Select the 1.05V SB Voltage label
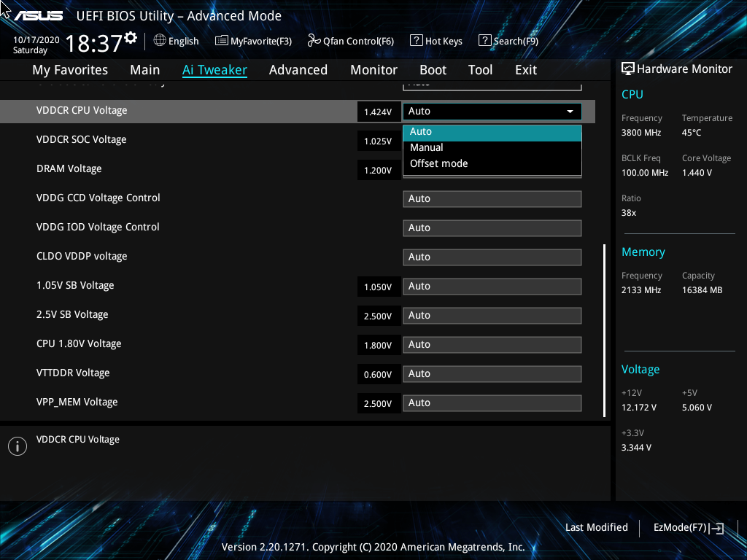Viewport: 747px width, 560px height. (75, 285)
